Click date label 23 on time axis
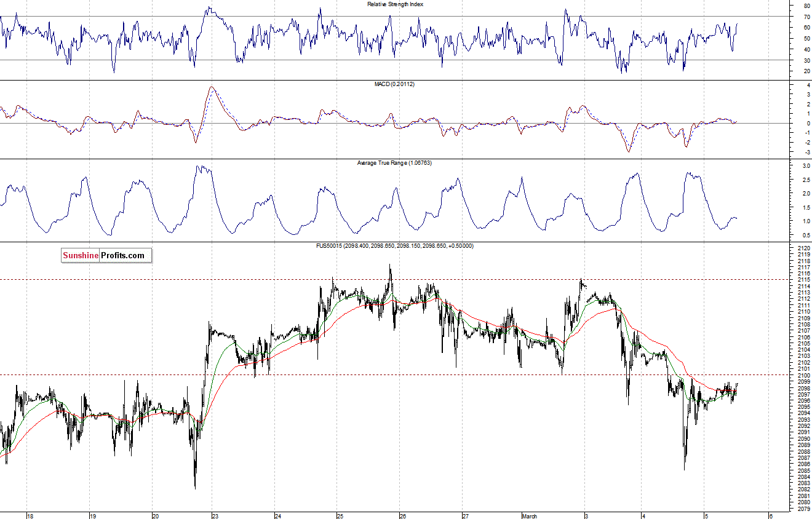The image size is (812, 519). click(x=216, y=516)
